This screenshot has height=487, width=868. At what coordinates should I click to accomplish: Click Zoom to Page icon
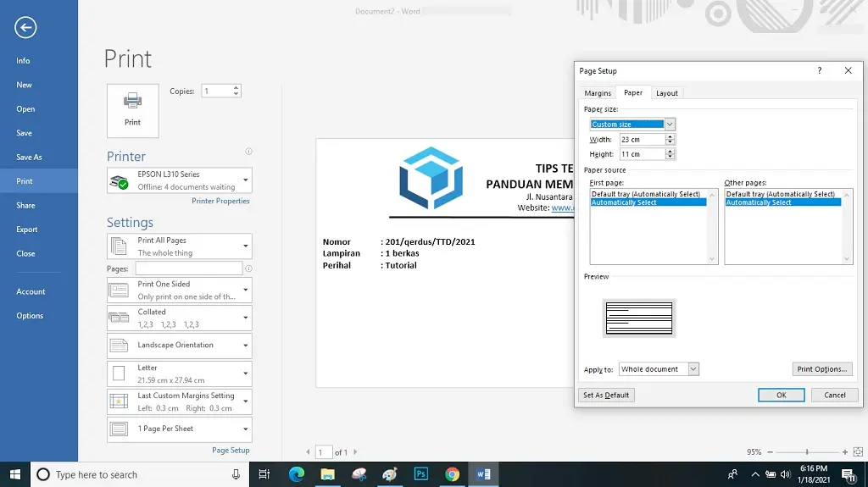coord(858,452)
